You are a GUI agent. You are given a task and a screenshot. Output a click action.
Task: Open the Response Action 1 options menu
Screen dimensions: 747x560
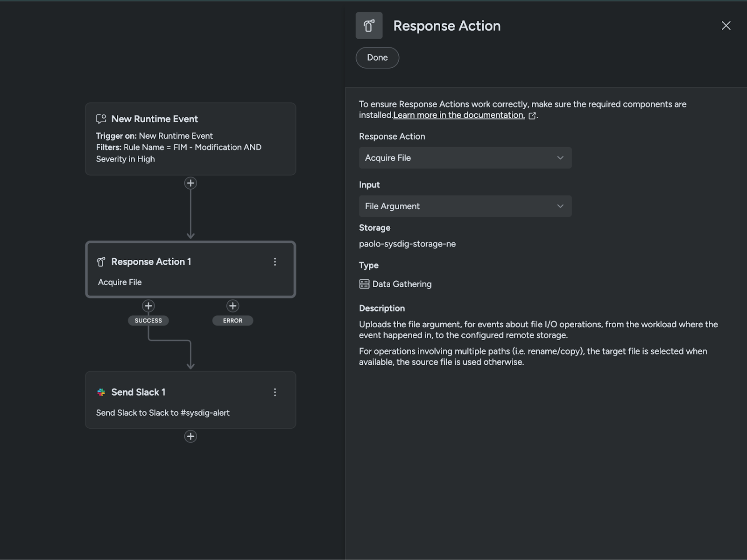click(275, 262)
